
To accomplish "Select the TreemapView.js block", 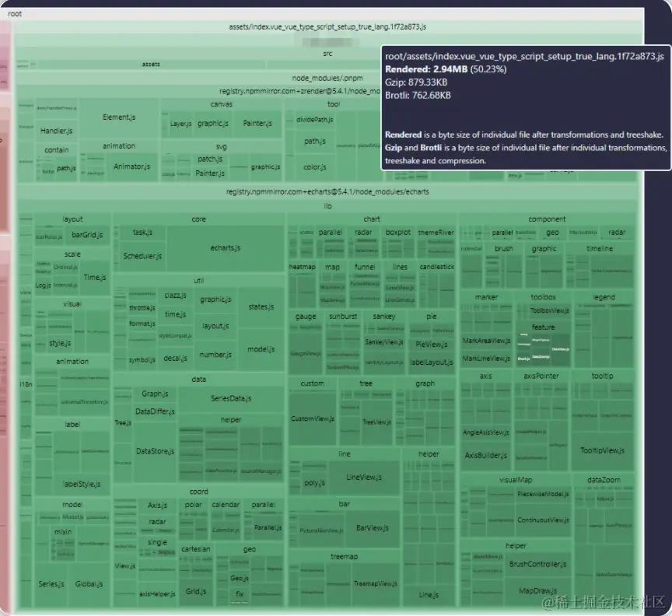I will tap(376, 584).
